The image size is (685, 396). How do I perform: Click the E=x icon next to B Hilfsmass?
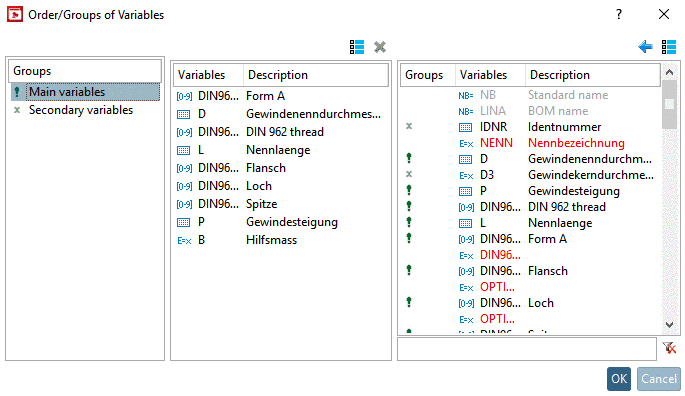184,241
